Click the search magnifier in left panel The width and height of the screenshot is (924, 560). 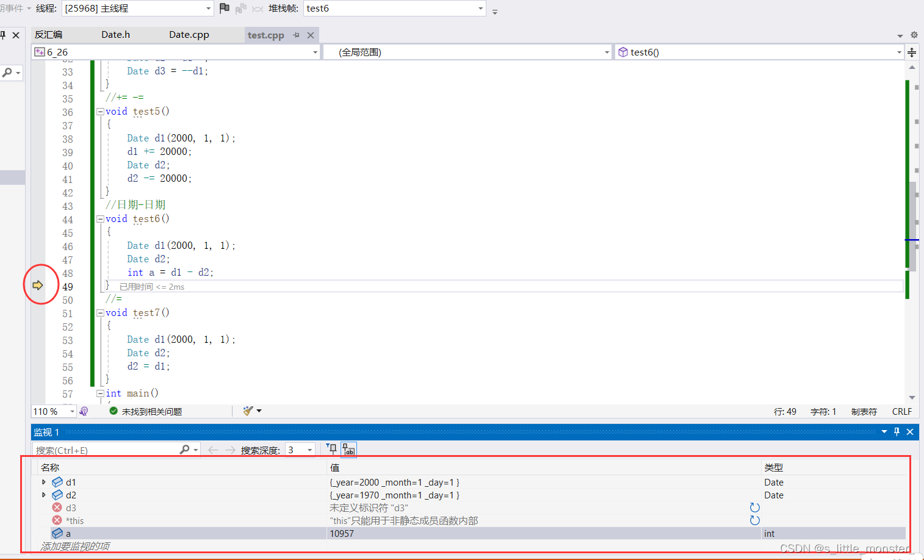[7, 73]
